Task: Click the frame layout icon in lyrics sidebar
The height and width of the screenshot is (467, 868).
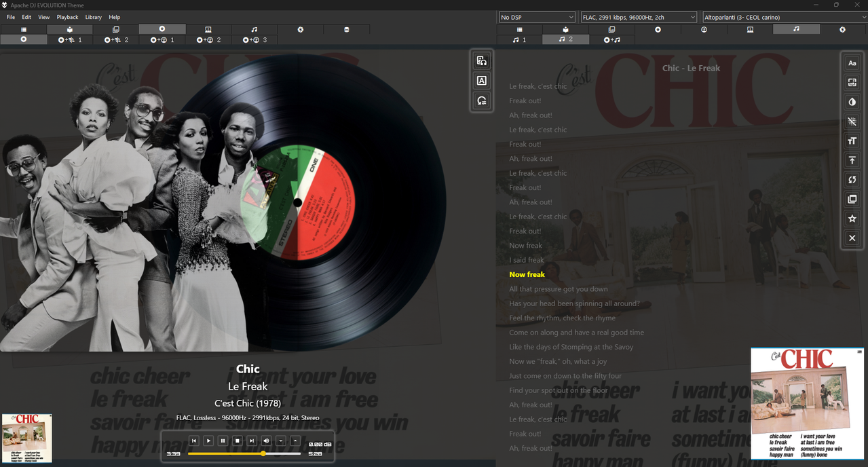Action: (x=852, y=83)
